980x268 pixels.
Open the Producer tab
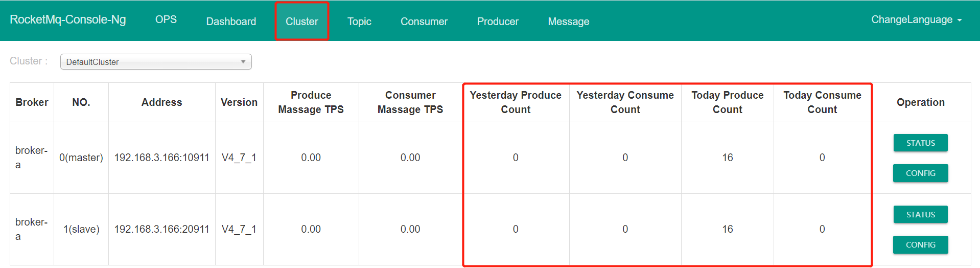coord(497,21)
